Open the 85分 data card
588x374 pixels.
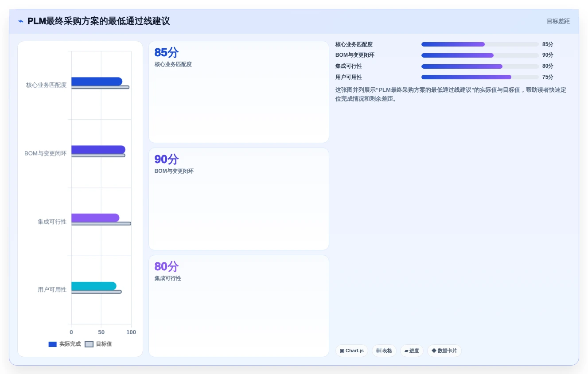239,92
